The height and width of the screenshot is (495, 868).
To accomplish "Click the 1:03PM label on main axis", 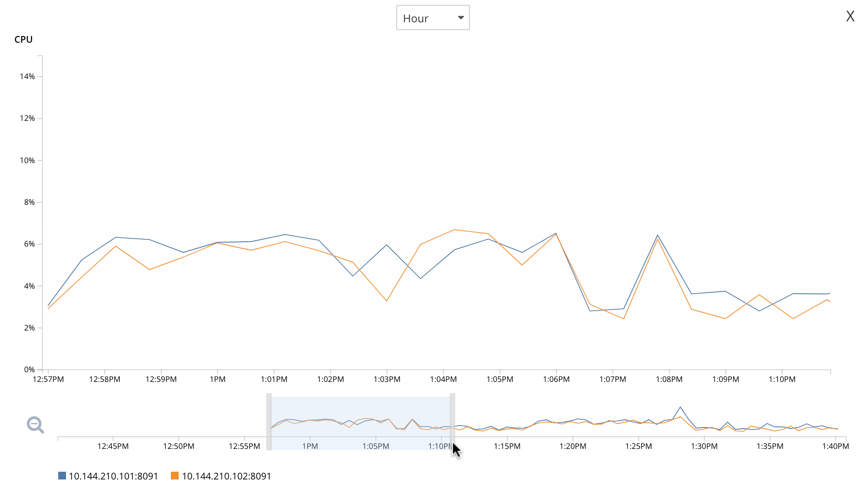I will (x=387, y=379).
